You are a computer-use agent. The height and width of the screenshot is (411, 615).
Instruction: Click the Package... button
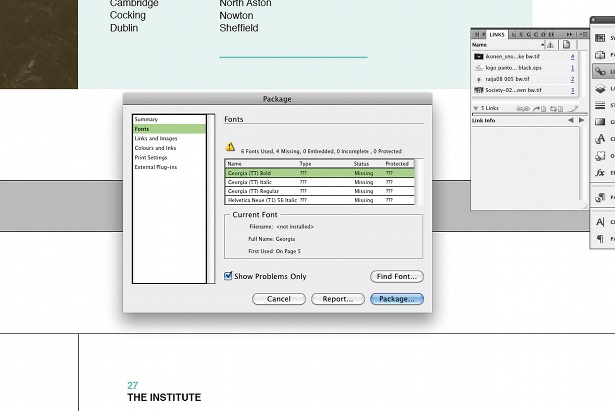click(x=397, y=299)
